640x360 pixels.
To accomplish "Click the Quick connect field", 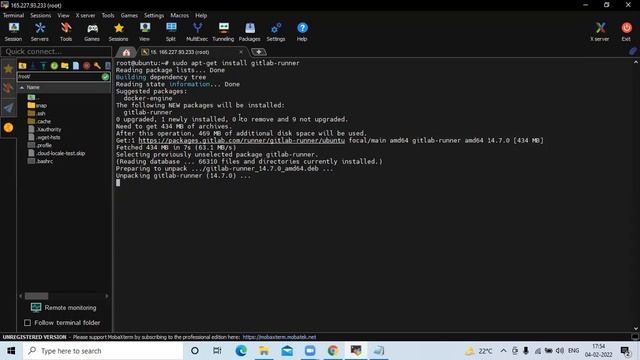I will 56,51.
